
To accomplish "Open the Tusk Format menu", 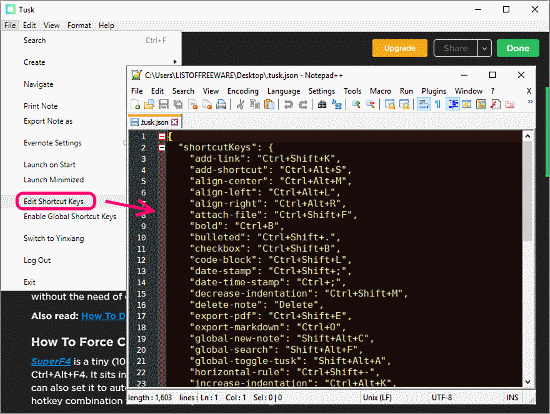I will pos(79,25).
